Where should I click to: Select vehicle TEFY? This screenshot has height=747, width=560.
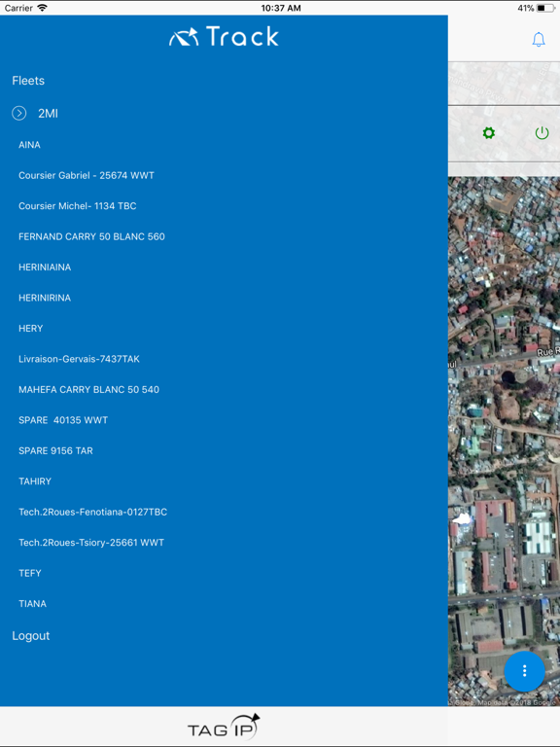(x=30, y=573)
